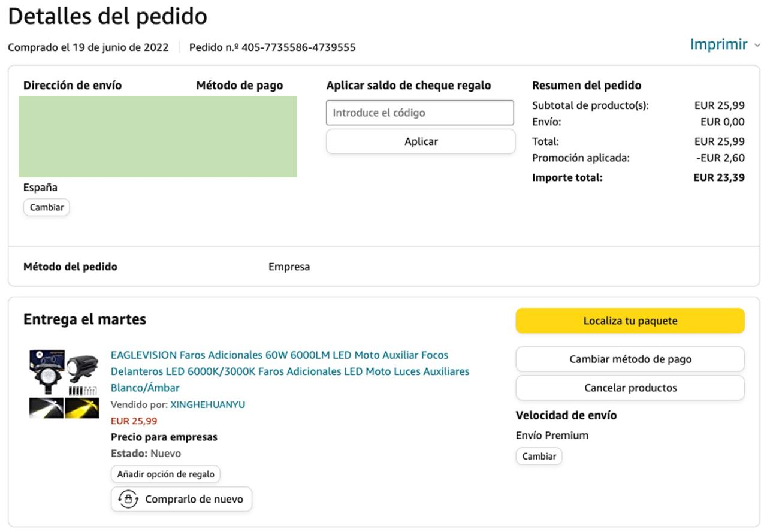Click the circular arrows buy-again icon
This screenshot has height=532, width=767.
click(x=128, y=499)
